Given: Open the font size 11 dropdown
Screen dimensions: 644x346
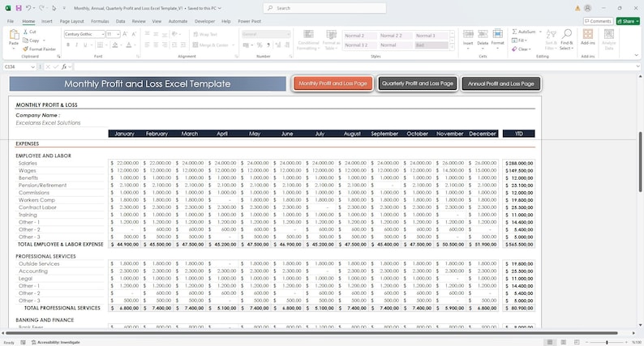Looking at the screenshot, I should pos(118,34).
